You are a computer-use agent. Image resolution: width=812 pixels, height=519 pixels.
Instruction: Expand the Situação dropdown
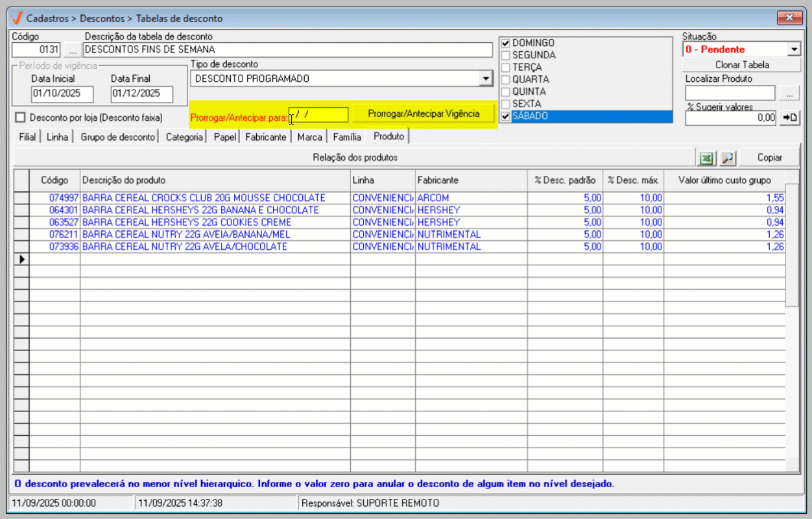point(794,49)
